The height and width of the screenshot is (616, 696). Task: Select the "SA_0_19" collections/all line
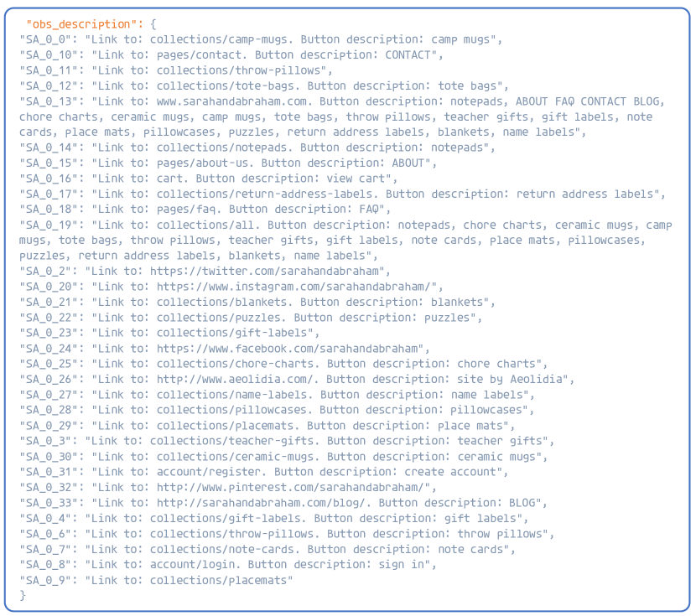click(x=345, y=241)
